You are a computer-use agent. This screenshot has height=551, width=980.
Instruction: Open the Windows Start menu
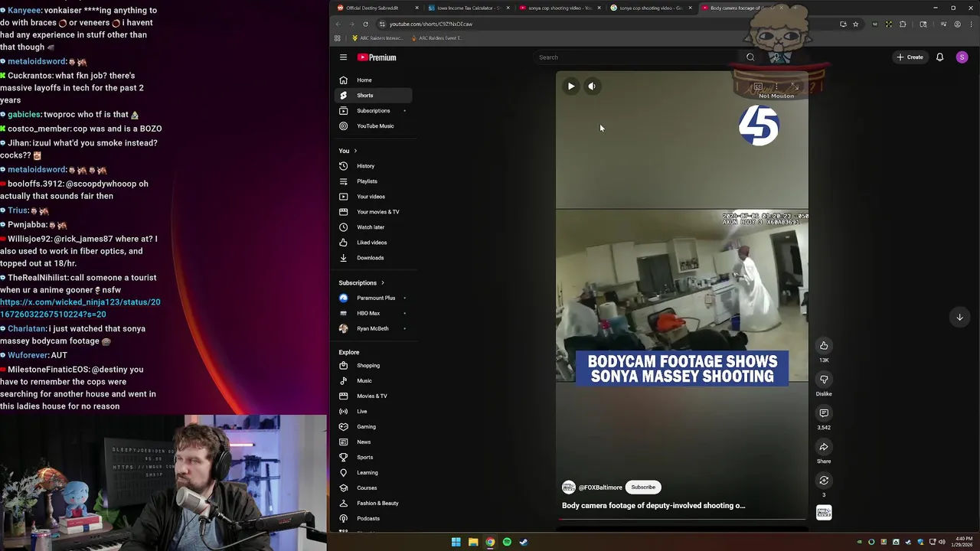click(x=456, y=543)
